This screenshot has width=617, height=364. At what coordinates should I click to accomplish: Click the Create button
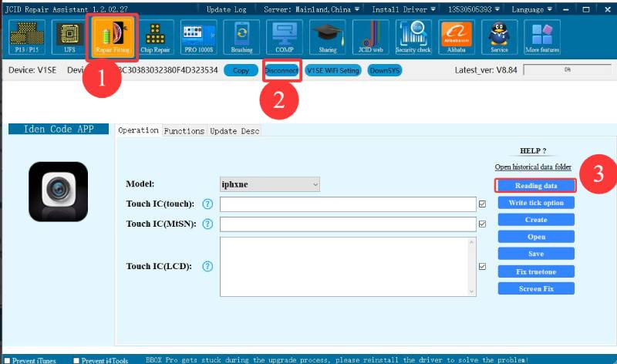(x=536, y=220)
